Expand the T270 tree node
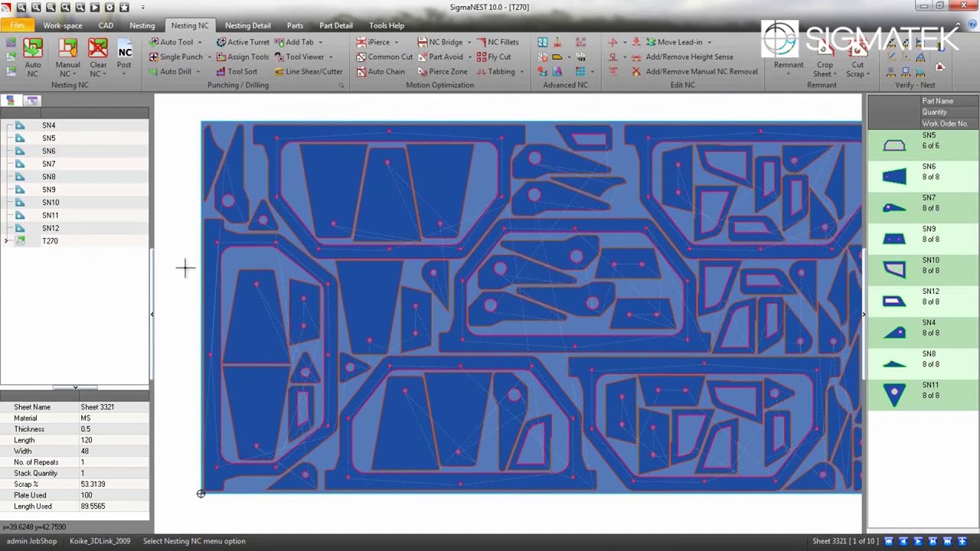Image resolution: width=980 pixels, height=551 pixels. click(6, 241)
